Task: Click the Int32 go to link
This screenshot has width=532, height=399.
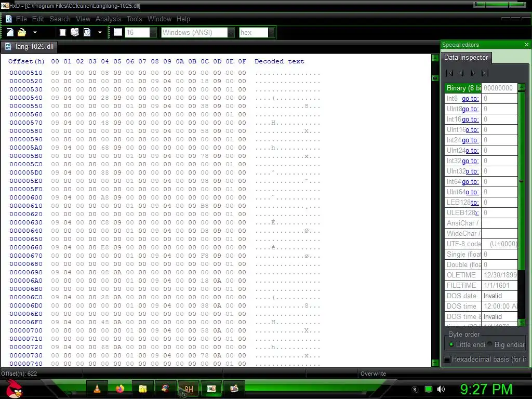Action: coord(470,161)
